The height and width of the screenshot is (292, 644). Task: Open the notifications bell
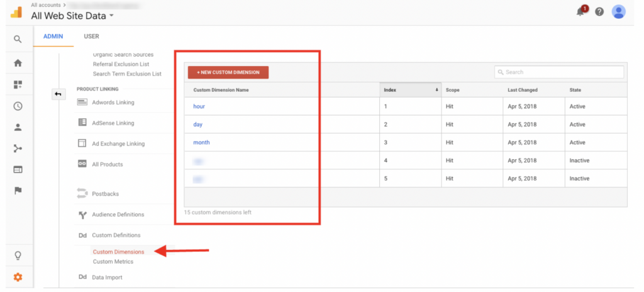click(x=580, y=12)
